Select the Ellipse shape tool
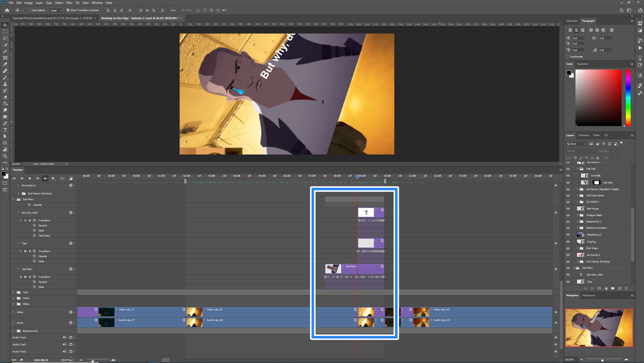This screenshot has width=644, height=363. coord(5,143)
